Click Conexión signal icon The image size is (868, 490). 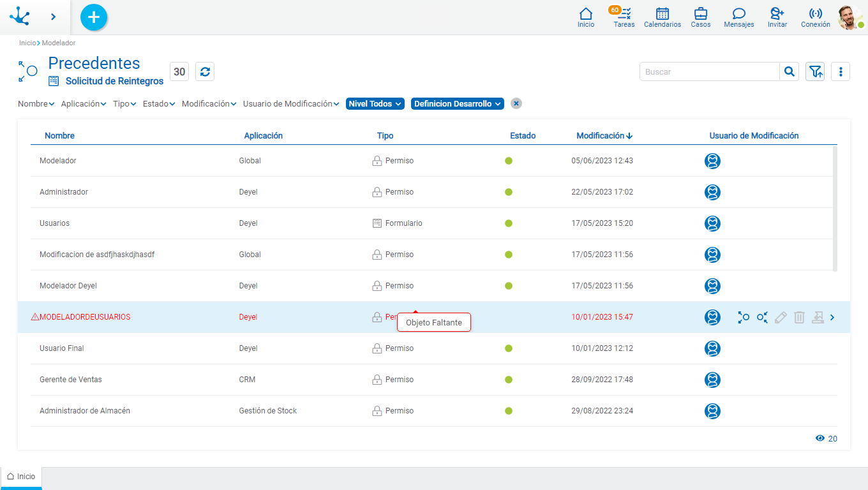[816, 17]
